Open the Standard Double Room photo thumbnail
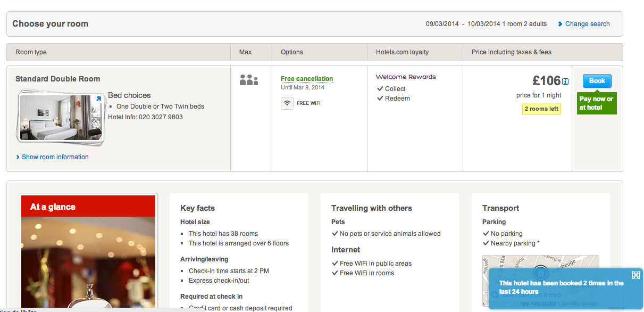The image size is (644, 312). coord(61,118)
